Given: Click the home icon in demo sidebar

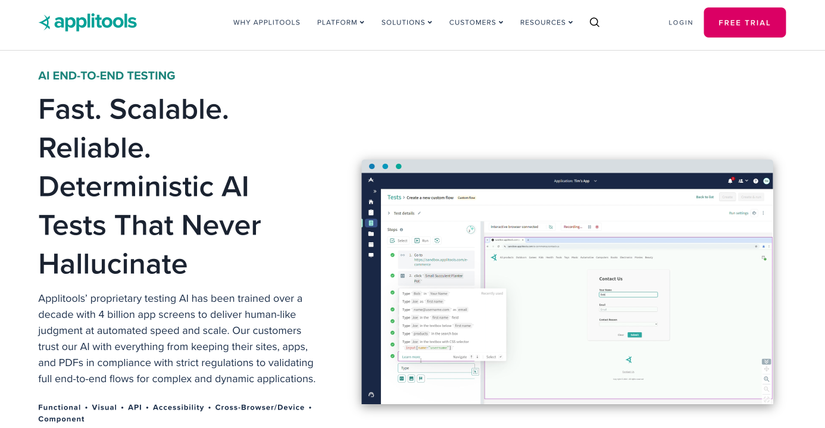Looking at the screenshot, I should coord(371,202).
